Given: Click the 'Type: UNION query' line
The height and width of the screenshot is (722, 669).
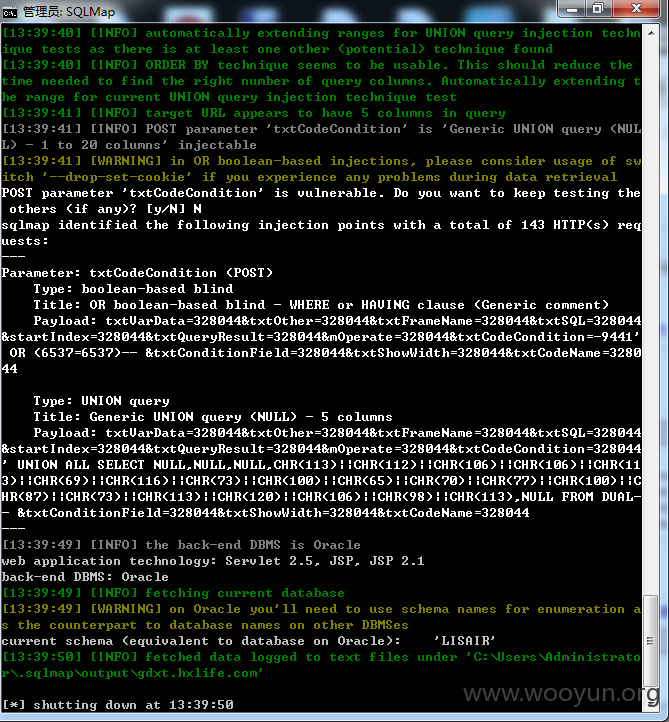Looking at the screenshot, I should pos(101,401).
